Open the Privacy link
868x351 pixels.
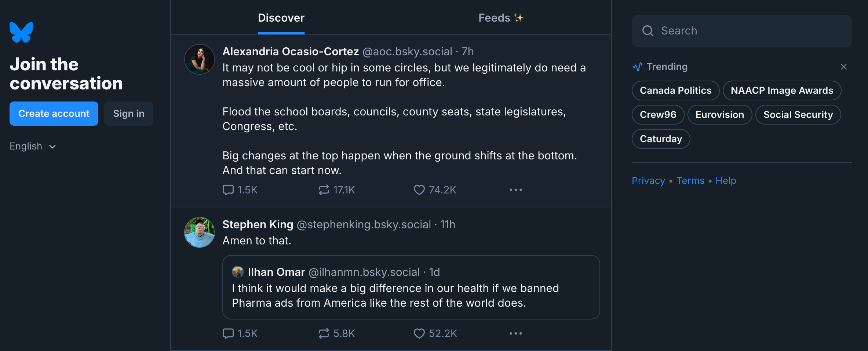648,181
